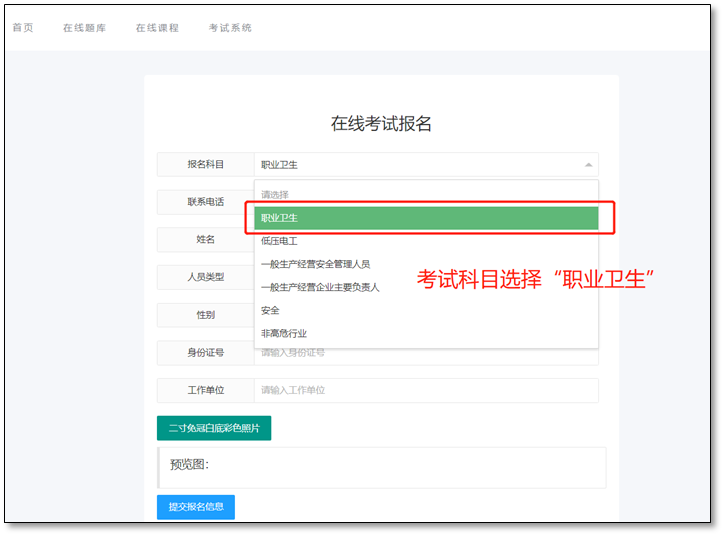Collapse the 报名科目 dropdown using its arrow
The image size is (724, 535).
click(588, 165)
